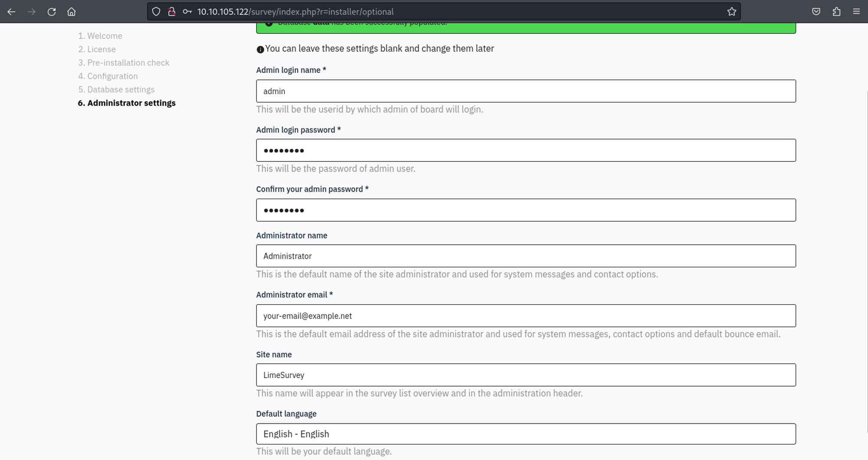Open the Firefox hamburger menu
This screenshot has height=460, width=868.
856,12
